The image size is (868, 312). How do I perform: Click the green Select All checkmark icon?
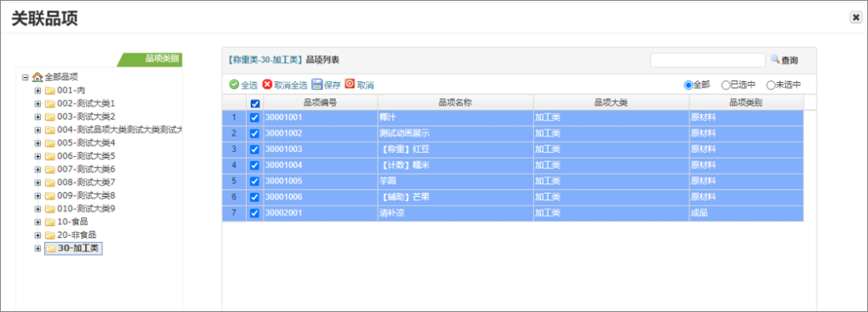click(x=234, y=84)
